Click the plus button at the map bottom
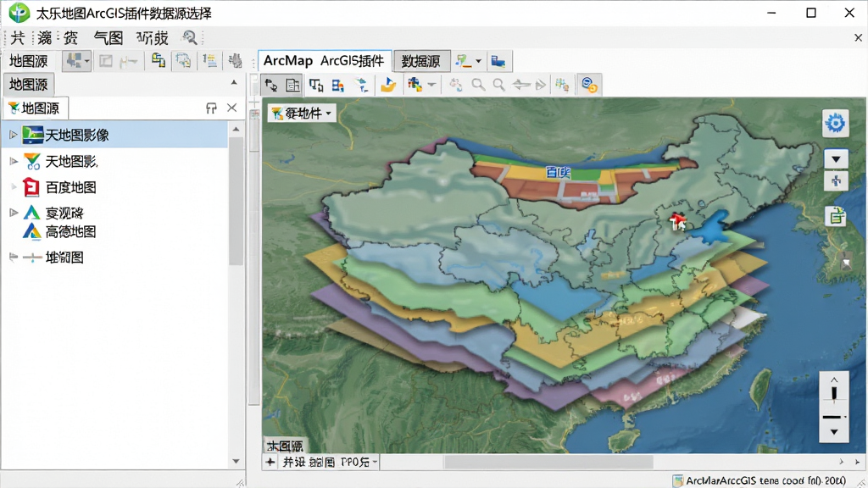868x488 pixels. pyautogui.click(x=270, y=462)
